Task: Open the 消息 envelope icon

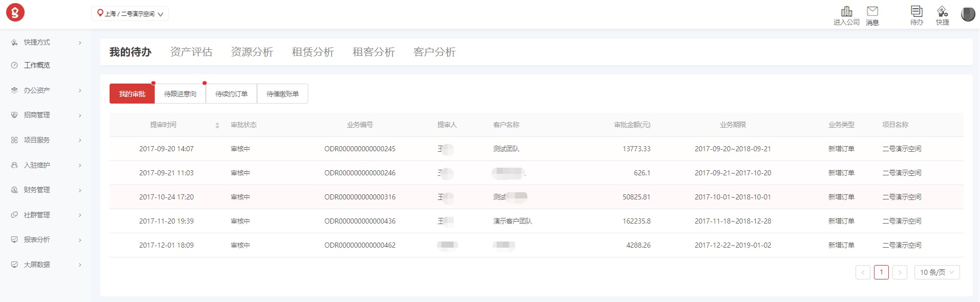Action: pos(872,12)
